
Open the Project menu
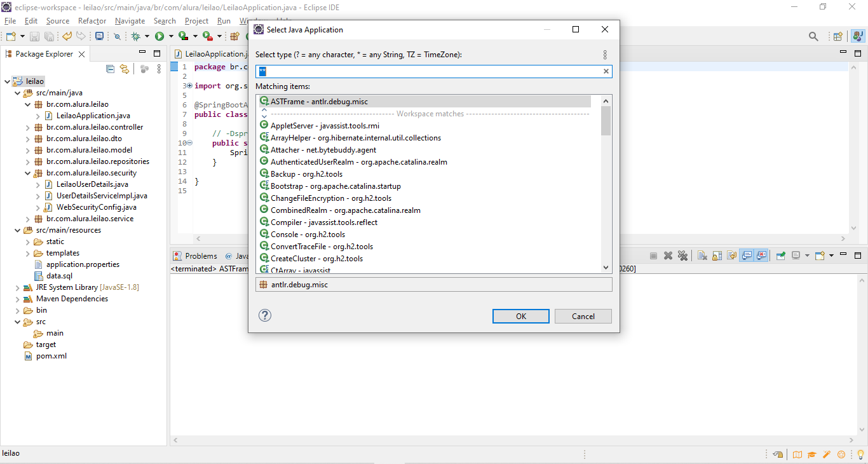[x=197, y=21]
